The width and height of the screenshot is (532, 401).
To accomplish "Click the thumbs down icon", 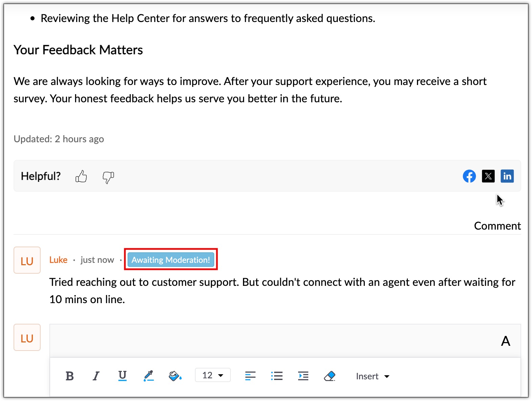I will click(108, 177).
